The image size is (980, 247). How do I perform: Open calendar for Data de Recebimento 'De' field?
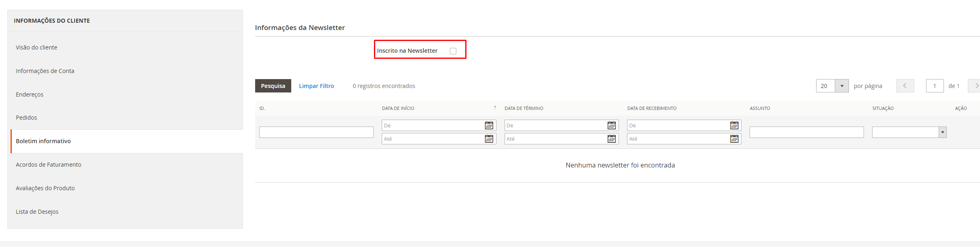734,125
